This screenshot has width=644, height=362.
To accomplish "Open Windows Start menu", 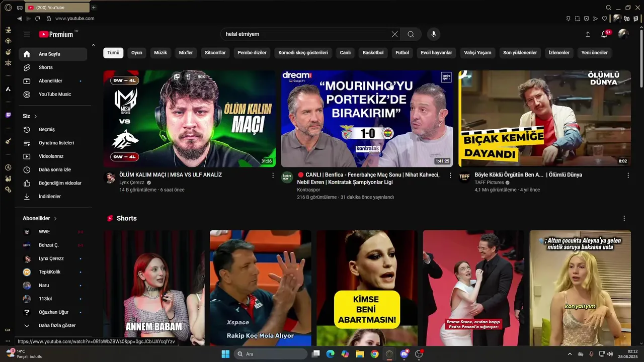I will click(x=225, y=354).
